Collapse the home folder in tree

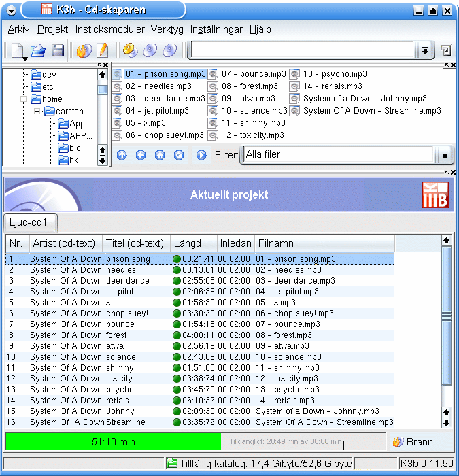[25, 99]
